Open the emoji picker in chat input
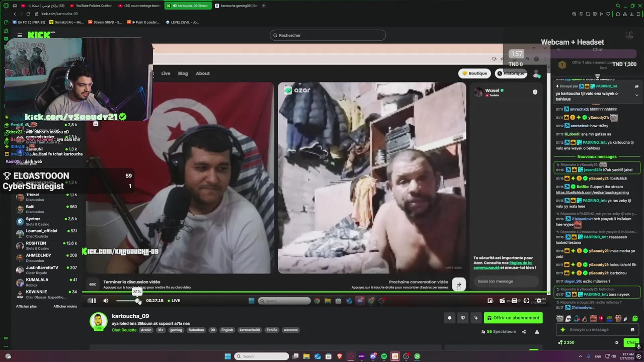644x362 pixels. [x=632, y=330]
